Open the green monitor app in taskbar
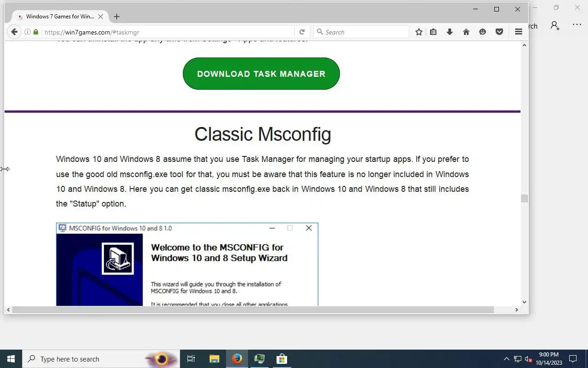Screen dimensions: 588x368 [260, 359]
